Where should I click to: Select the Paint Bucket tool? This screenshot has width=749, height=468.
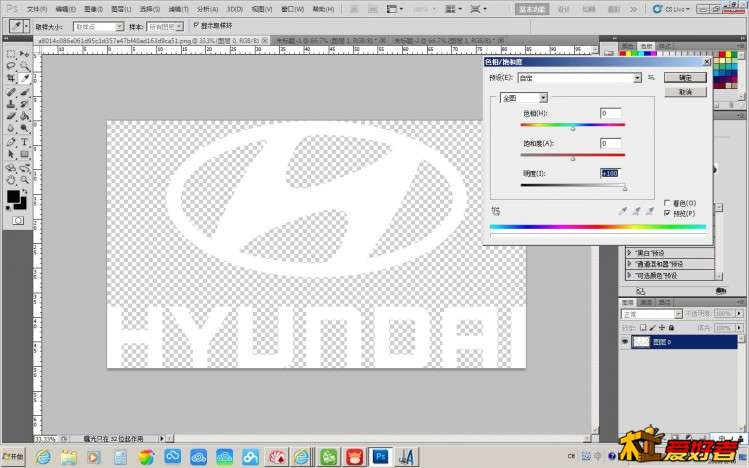tap(24, 116)
